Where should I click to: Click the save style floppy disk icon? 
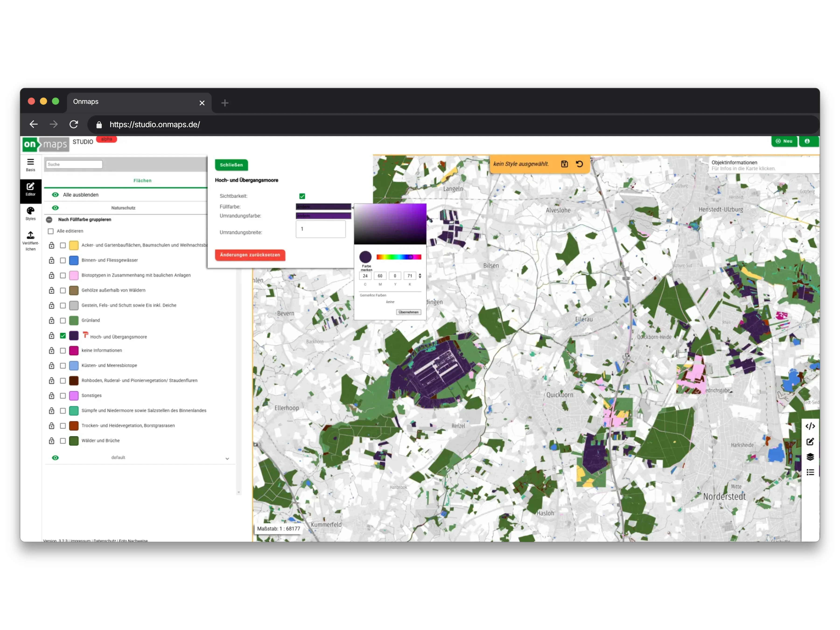(x=564, y=164)
